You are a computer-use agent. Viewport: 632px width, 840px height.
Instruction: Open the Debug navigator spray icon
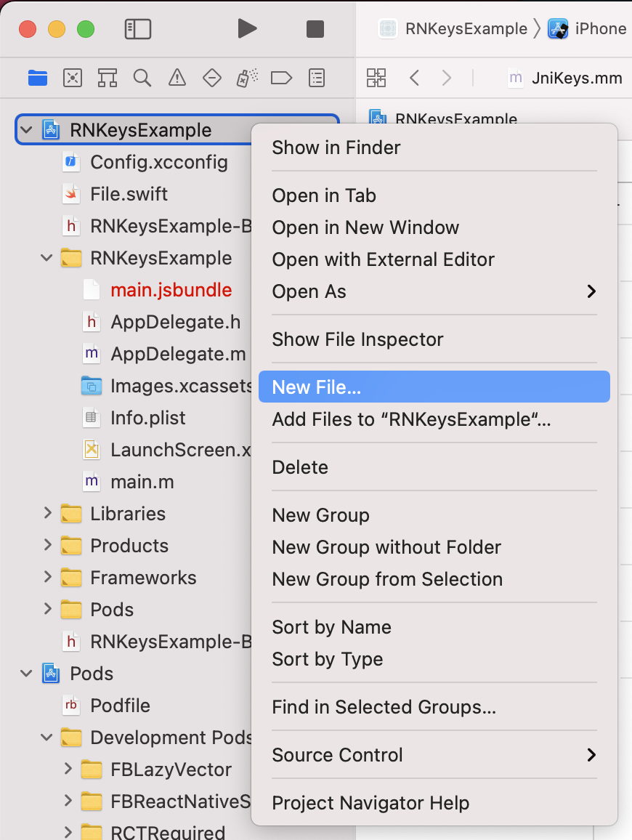247,78
